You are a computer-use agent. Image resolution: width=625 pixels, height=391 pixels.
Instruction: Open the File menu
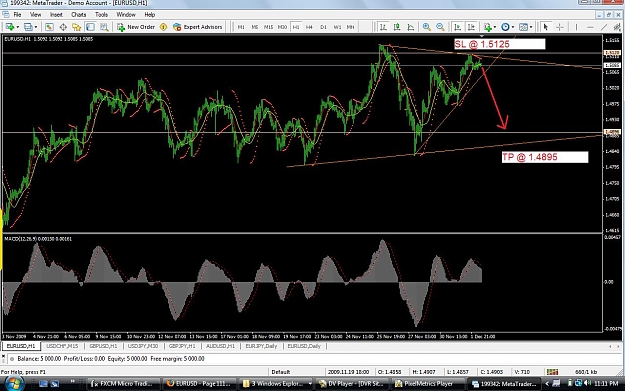pyautogui.click(x=18, y=15)
